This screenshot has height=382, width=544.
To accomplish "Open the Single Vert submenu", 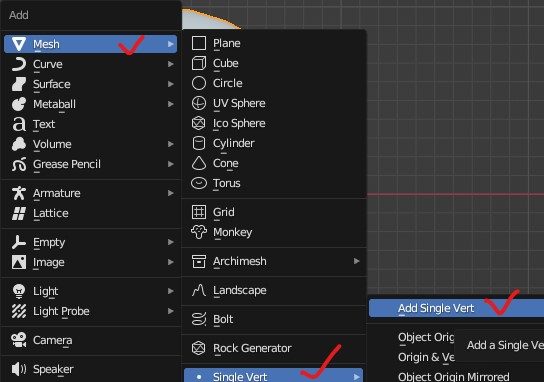I will 273,376.
